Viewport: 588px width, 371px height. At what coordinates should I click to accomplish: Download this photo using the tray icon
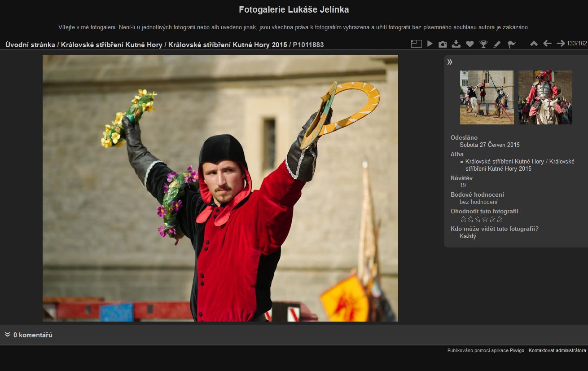pyautogui.click(x=456, y=44)
